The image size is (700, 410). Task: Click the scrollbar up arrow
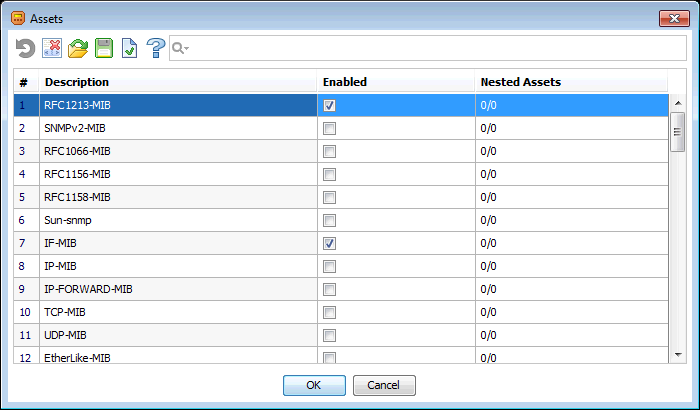tap(678, 103)
